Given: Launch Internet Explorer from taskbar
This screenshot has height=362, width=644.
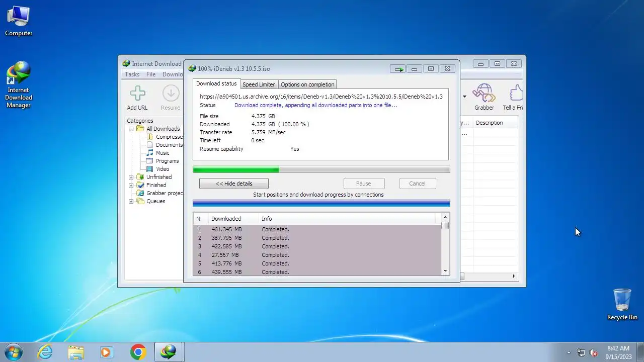Looking at the screenshot, I should coord(45,352).
